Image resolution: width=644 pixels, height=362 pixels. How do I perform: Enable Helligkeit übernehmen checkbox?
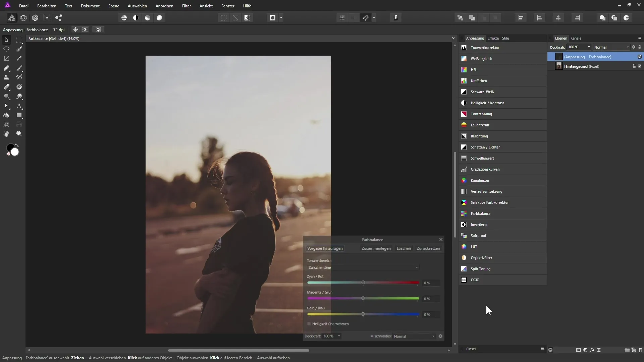click(x=309, y=324)
